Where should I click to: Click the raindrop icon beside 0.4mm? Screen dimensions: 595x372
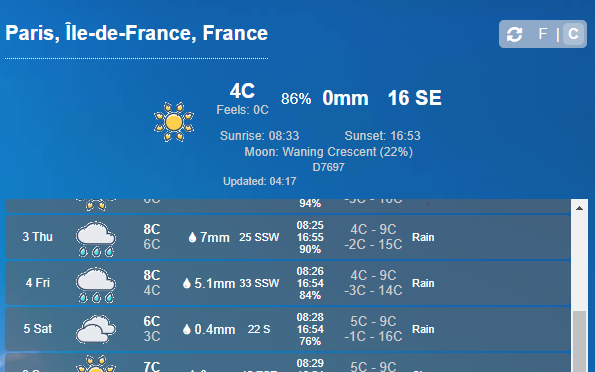coord(186,329)
